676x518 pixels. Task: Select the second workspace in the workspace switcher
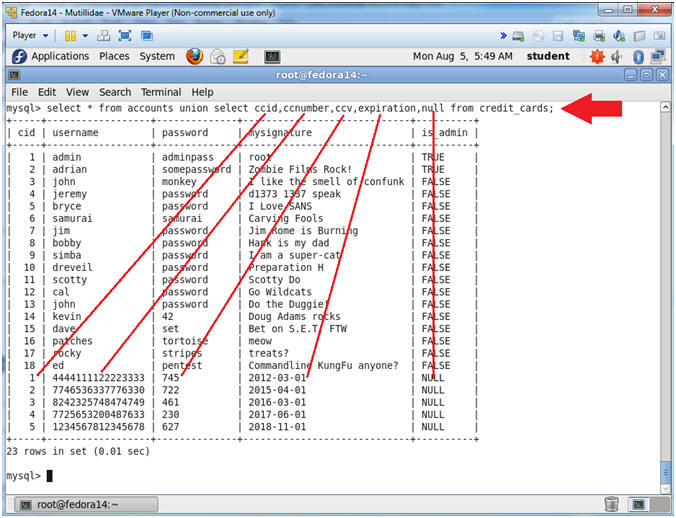tap(658, 504)
